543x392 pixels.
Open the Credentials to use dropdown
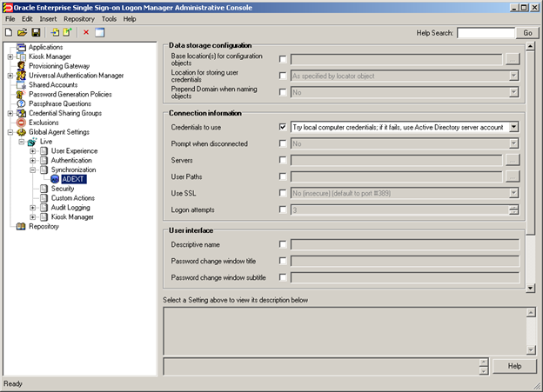tap(514, 127)
